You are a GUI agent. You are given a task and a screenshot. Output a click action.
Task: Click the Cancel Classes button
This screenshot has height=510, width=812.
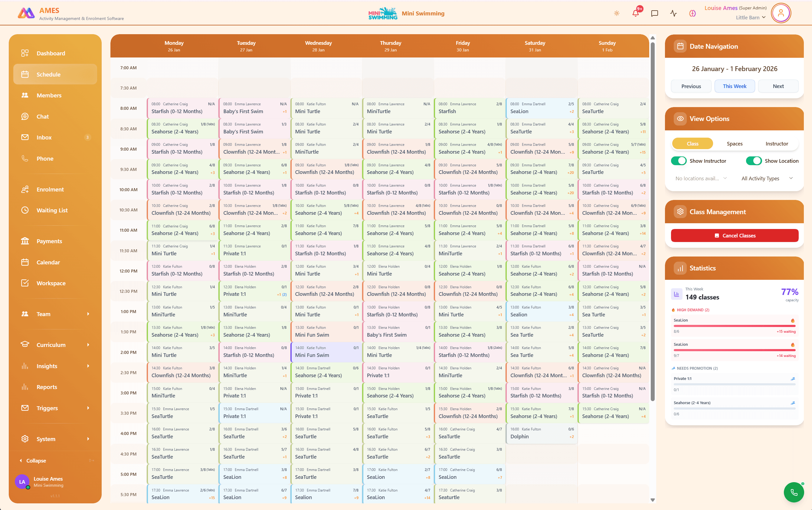pyautogui.click(x=735, y=236)
